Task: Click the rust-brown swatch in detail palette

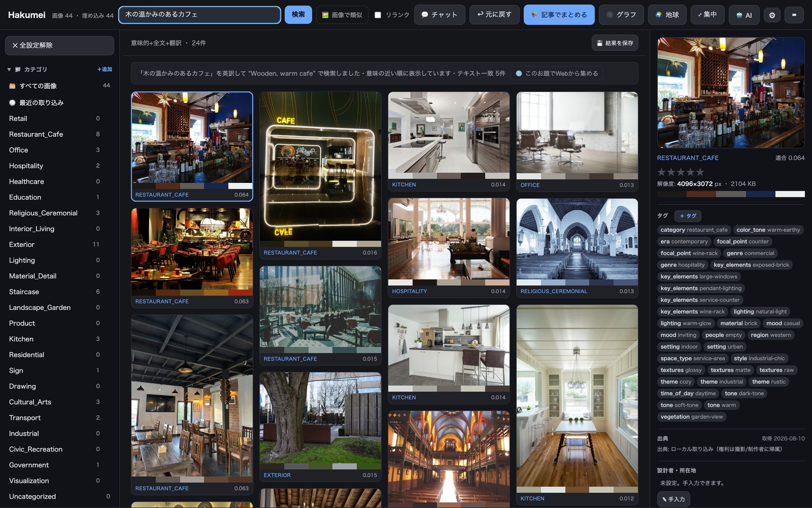Action: [701, 194]
